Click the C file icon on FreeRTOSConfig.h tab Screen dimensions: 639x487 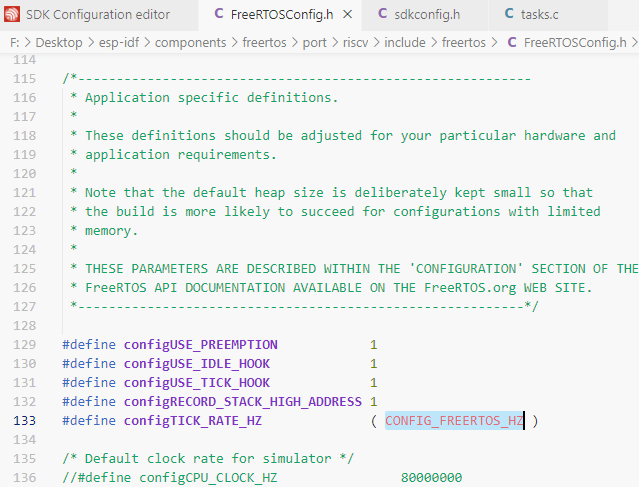(x=219, y=14)
